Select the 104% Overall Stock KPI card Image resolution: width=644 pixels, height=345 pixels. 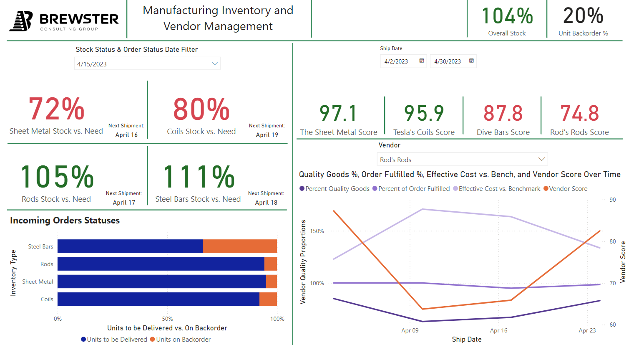coord(506,19)
